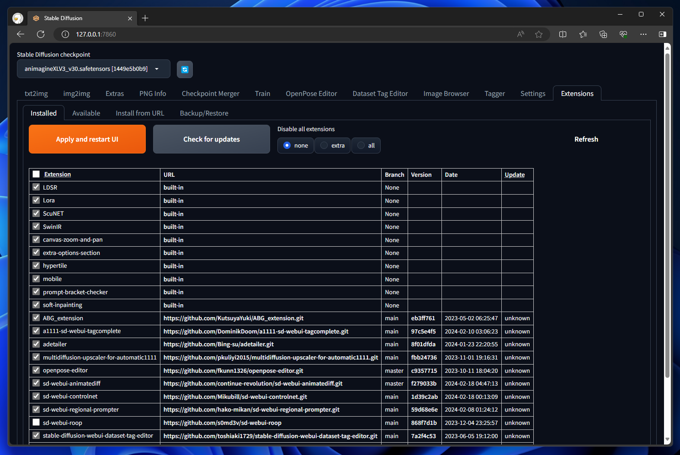The height and width of the screenshot is (455, 680).
Task: Uncheck the openpose-editor extension checkbox
Action: coord(36,370)
